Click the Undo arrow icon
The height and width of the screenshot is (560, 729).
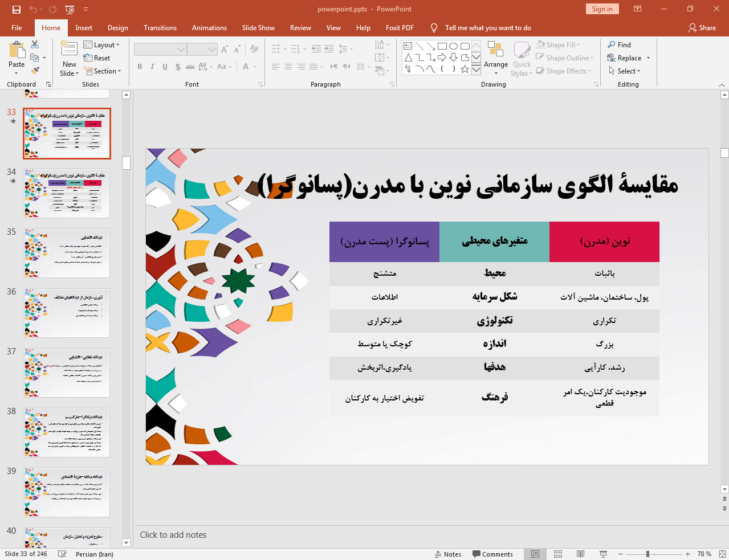pyautogui.click(x=33, y=9)
